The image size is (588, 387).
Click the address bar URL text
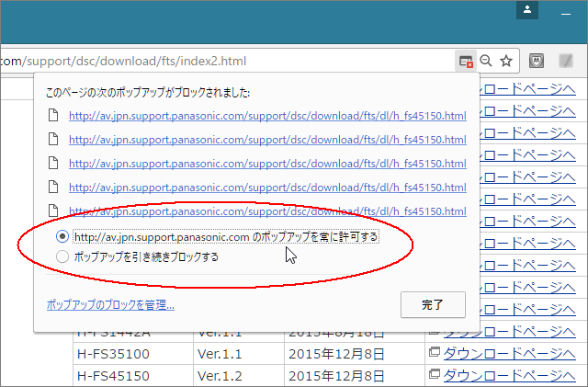pos(123,61)
